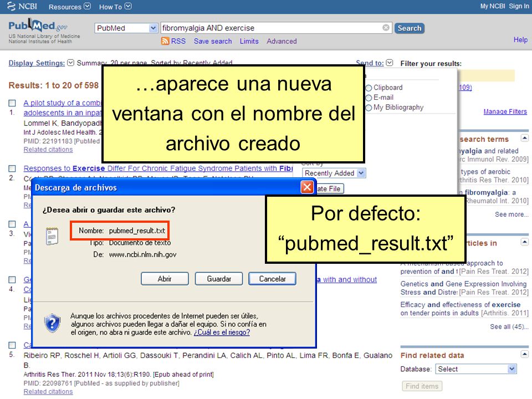Select the E-mail radio option
532x399 pixels.
369,98
